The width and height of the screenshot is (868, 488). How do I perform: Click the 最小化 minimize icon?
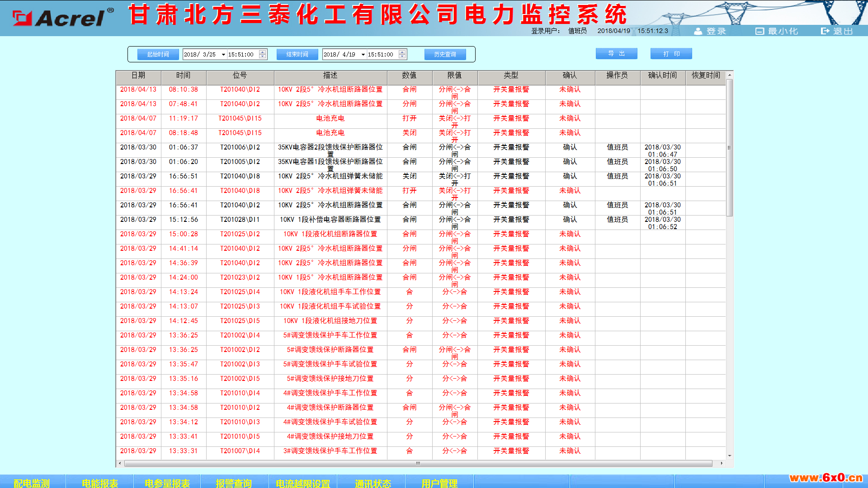pos(759,31)
